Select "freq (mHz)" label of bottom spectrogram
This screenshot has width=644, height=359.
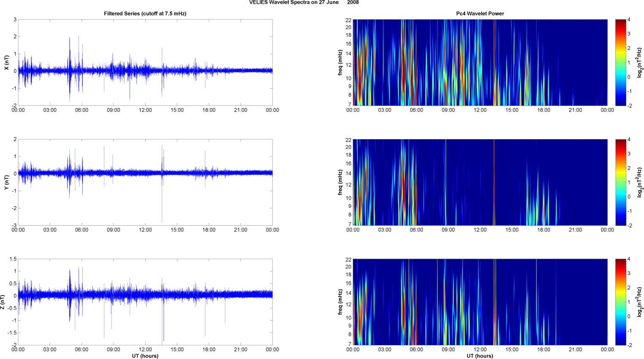coord(340,302)
